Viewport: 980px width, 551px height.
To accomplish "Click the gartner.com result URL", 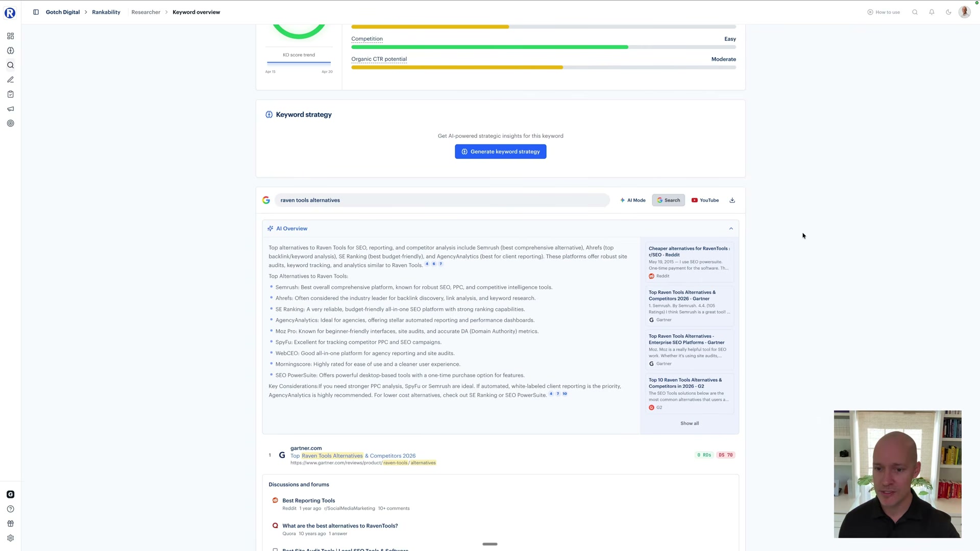I will pyautogui.click(x=363, y=463).
